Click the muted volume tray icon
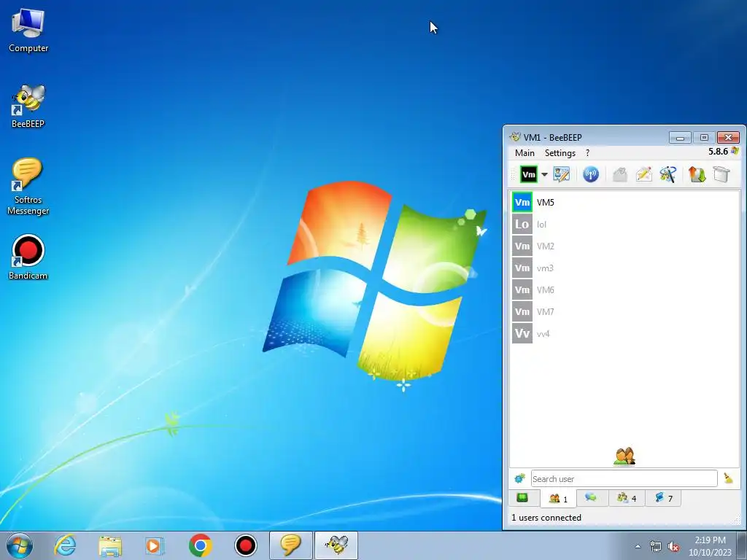The image size is (747, 560). (673, 546)
